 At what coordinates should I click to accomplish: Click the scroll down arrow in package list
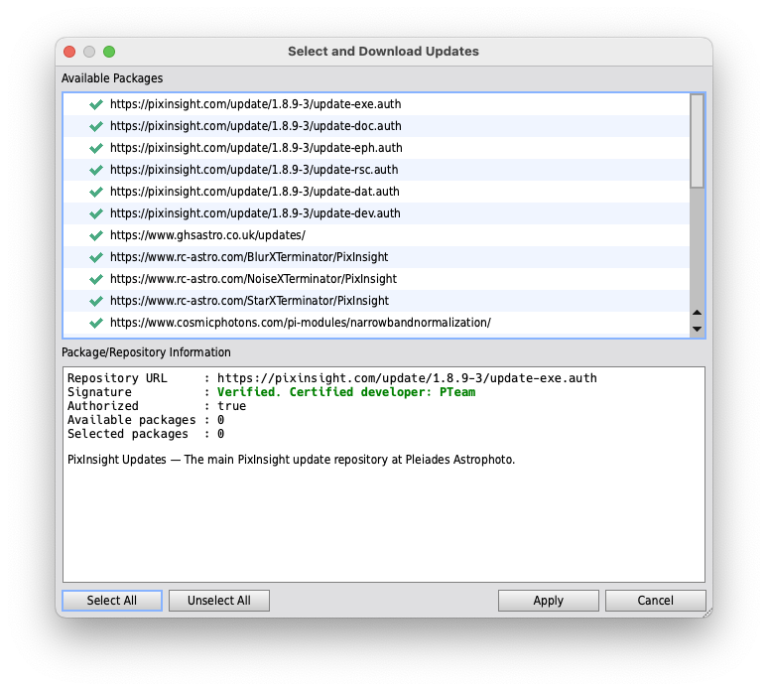click(x=697, y=329)
